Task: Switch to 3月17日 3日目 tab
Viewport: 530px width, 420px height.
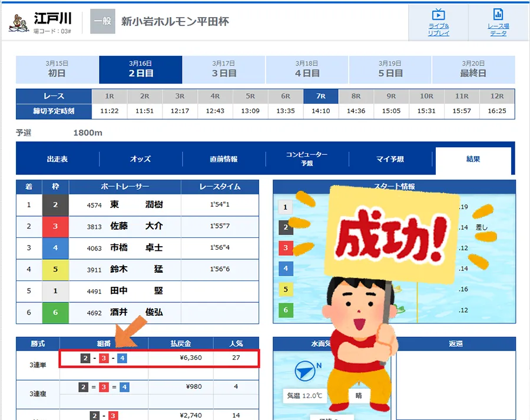Action: click(x=224, y=70)
